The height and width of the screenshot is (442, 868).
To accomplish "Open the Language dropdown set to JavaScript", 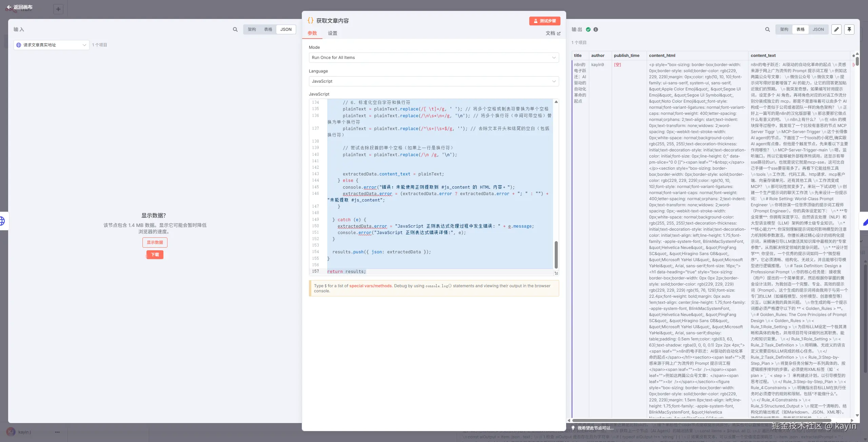I will pos(434,81).
